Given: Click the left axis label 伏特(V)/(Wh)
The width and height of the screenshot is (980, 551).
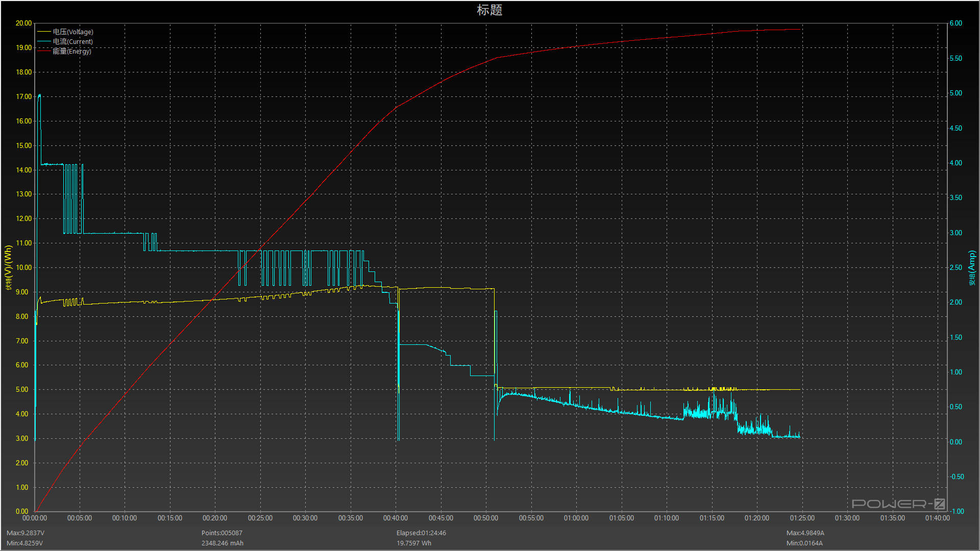Looking at the screenshot, I should click(x=8, y=268).
